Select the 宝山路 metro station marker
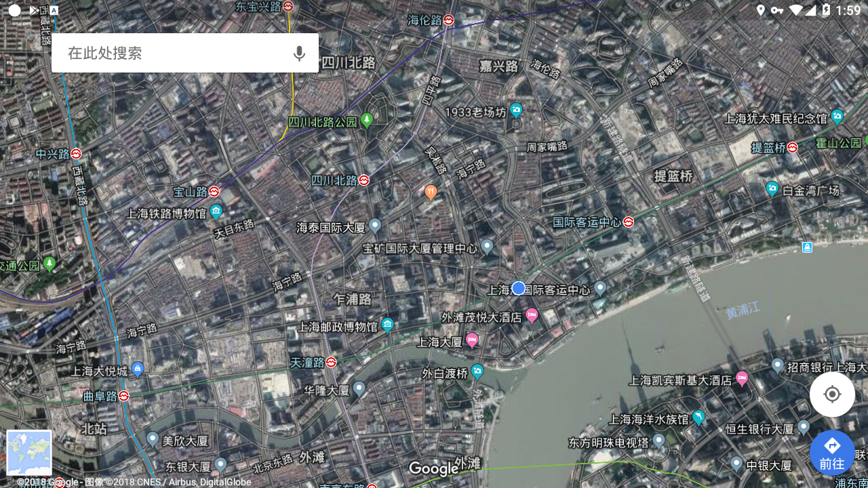This screenshot has width=868, height=488. pyautogui.click(x=214, y=191)
